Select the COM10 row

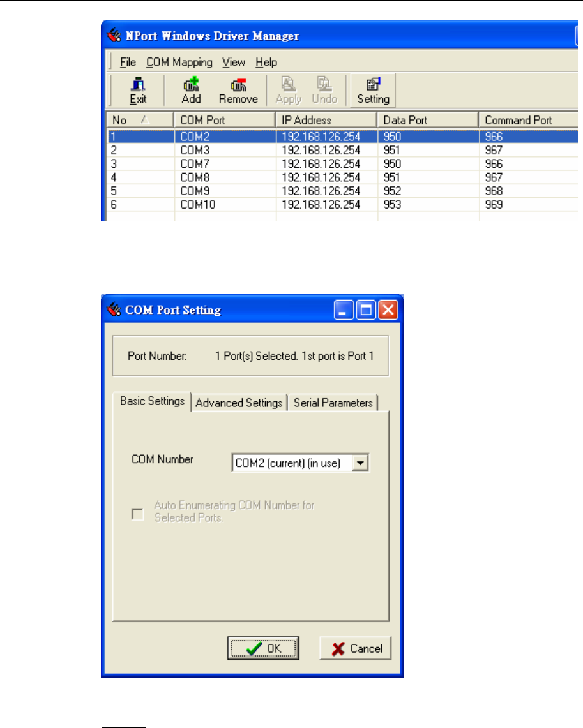(x=343, y=204)
